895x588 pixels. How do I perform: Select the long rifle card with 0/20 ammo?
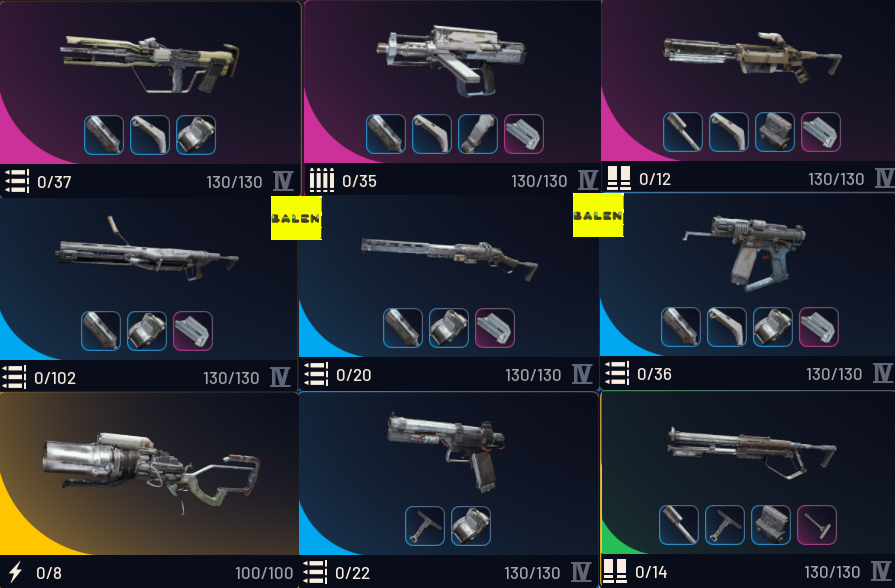[x=449, y=292]
